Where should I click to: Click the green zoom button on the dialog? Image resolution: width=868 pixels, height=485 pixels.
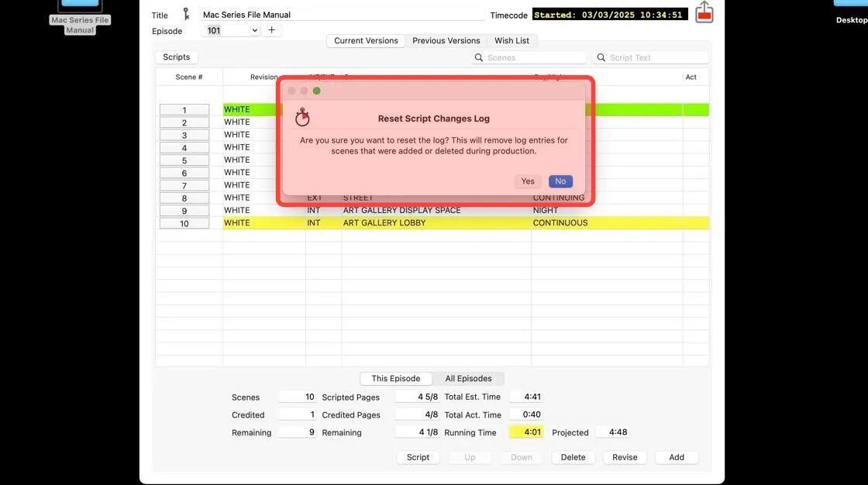point(317,91)
